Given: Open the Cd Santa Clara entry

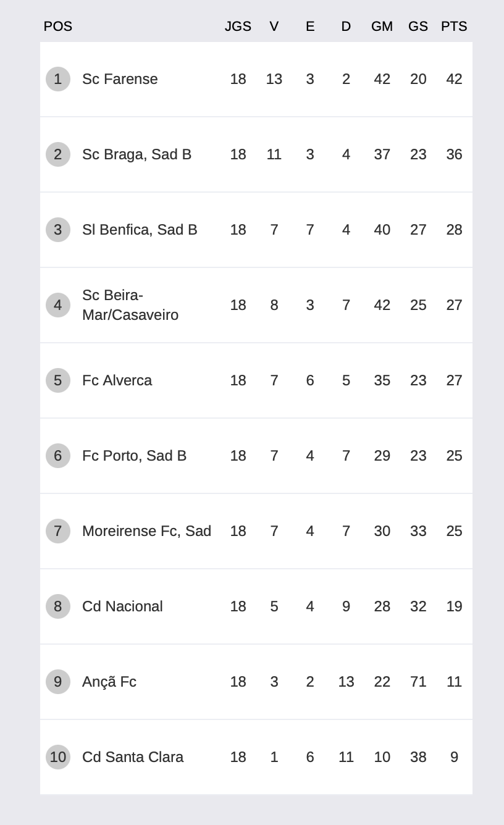Looking at the screenshot, I should [x=133, y=757].
